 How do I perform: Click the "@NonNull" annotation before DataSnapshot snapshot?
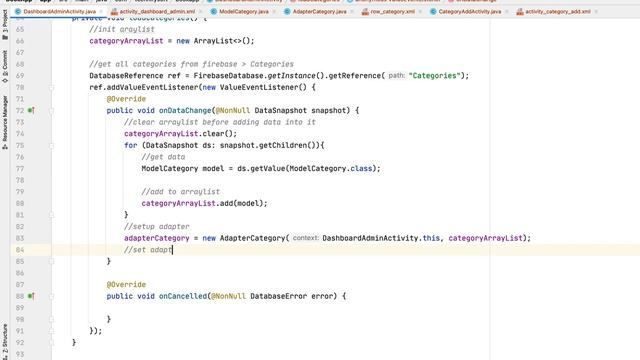click(x=233, y=111)
